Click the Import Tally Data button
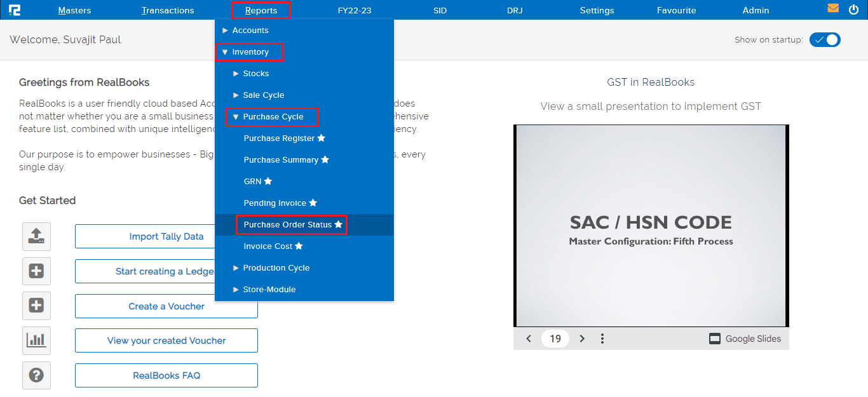 [166, 236]
